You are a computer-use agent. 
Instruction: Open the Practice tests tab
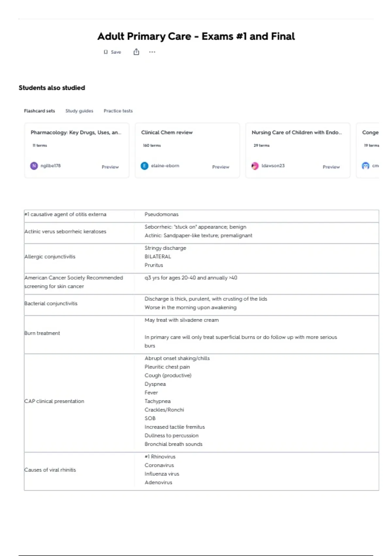point(118,111)
